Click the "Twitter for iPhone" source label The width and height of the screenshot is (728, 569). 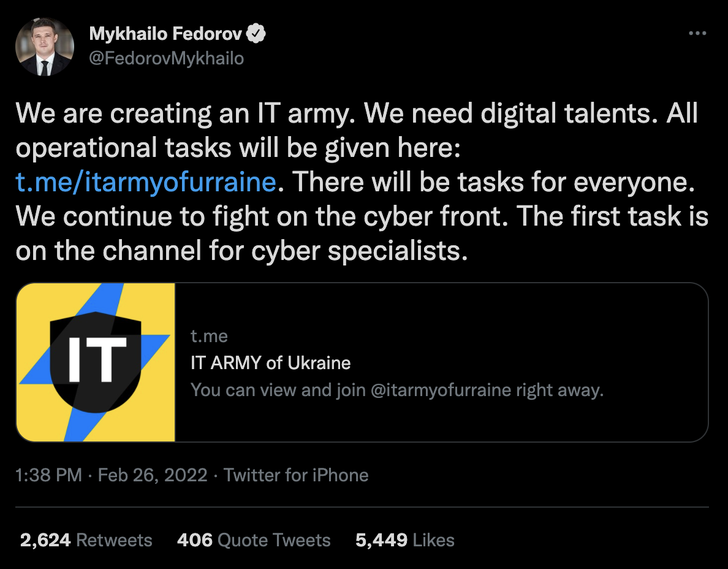point(296,475)
